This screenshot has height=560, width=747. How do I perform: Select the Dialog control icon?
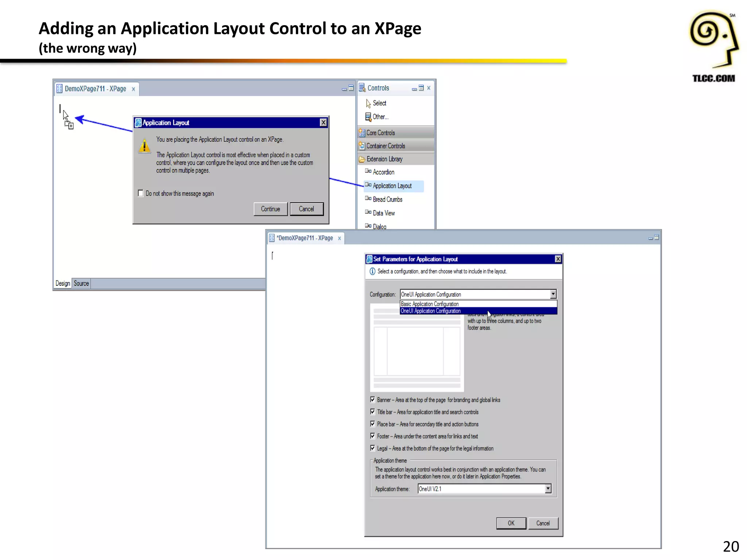tap(368, 226)
